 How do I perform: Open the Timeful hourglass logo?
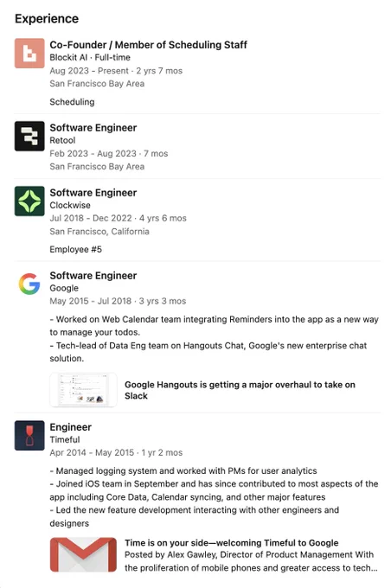[29, 435]
